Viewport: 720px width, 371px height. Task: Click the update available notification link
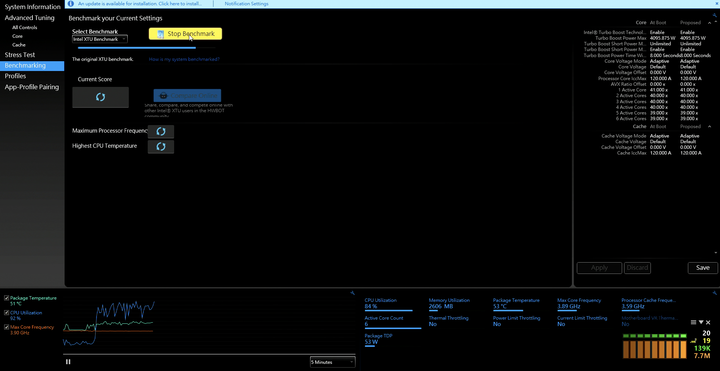pyautogui.click(x=140, y=4)
